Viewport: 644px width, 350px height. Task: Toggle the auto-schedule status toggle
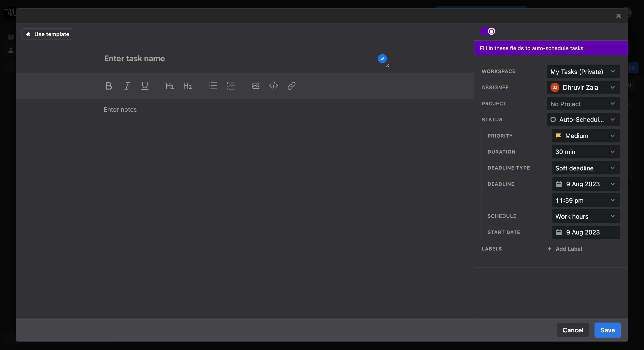(488, 31)
